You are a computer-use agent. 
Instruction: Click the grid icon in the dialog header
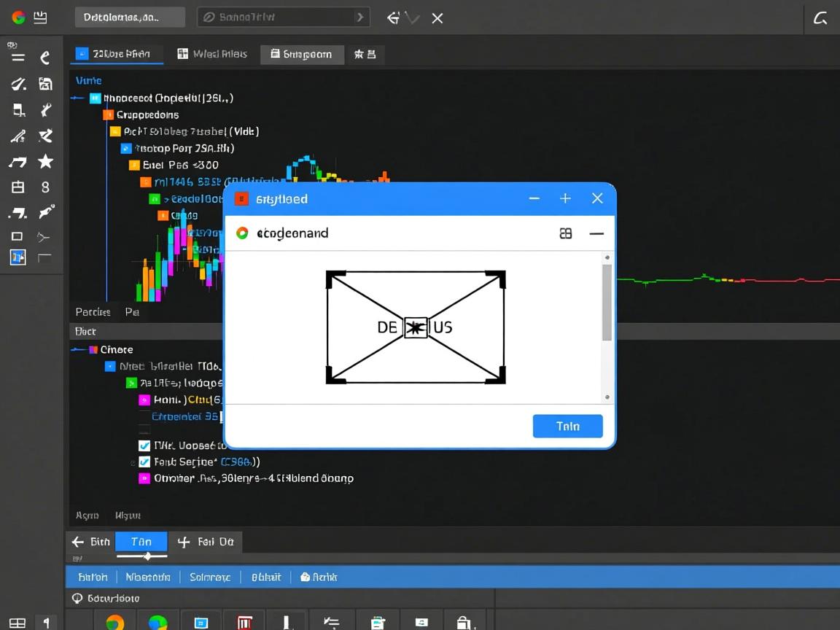tap(565, 233)
